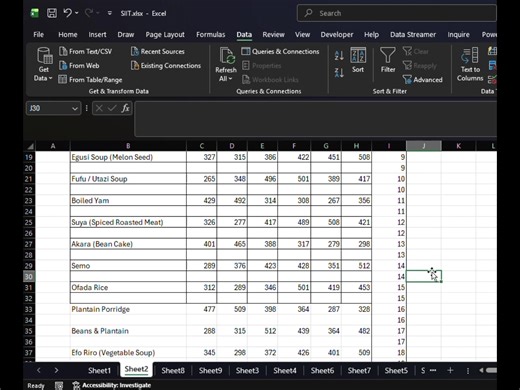The height and width of the screenshot is (390, 520).
Task: Open the Get Data dropdown button
Action: point(44,65)
